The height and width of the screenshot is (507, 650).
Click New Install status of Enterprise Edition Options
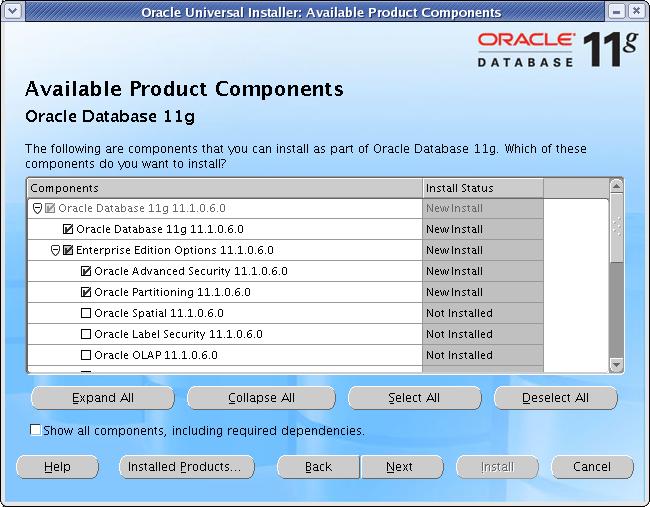coord(454,250)
